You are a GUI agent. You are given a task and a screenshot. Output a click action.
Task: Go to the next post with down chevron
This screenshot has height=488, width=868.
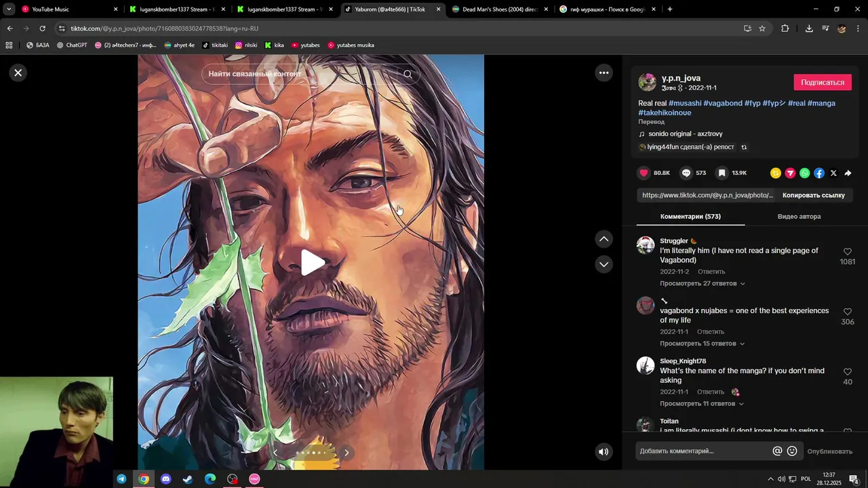[604, 264]
